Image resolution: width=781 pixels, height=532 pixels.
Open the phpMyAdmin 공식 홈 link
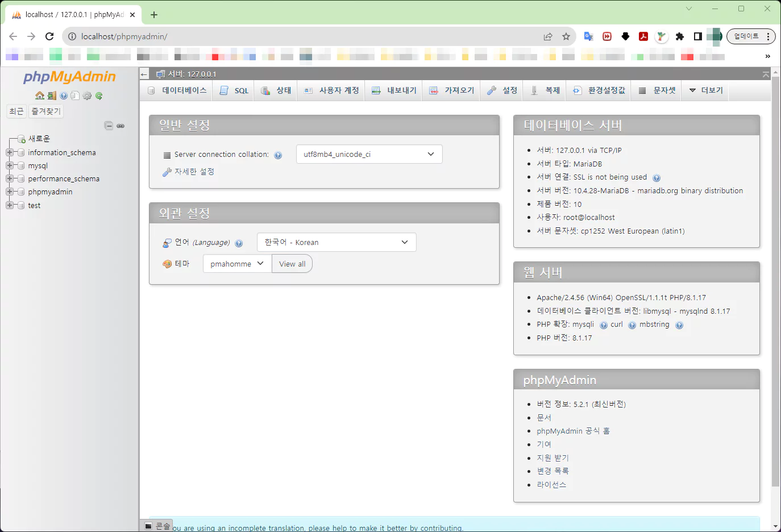tap(573, 431)
